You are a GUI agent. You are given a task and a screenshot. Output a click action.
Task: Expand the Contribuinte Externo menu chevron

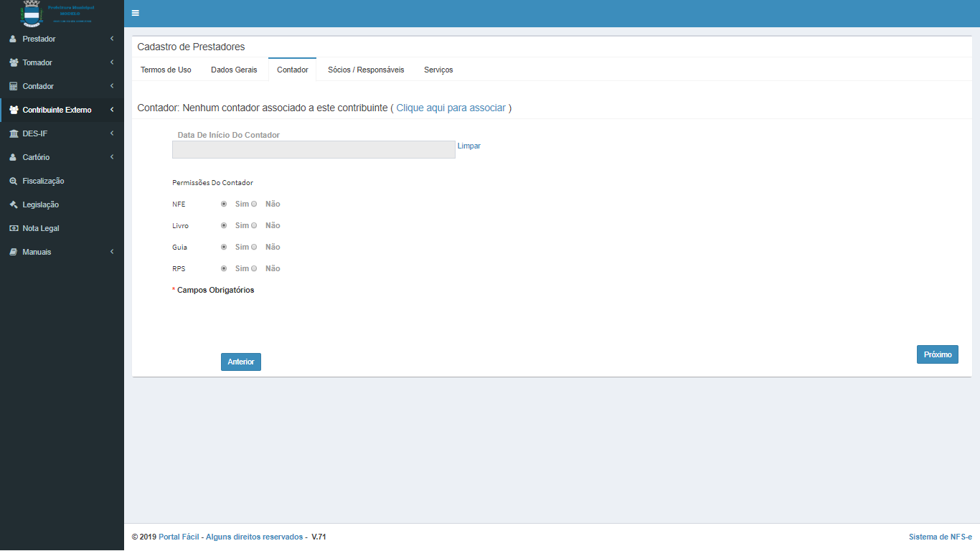112,110
